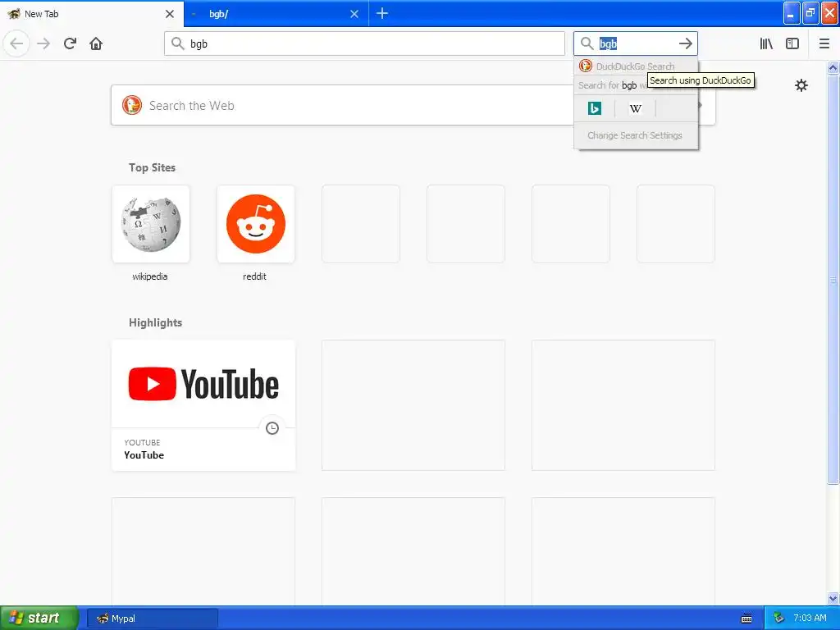
Task: Open new tab settings gear
Action: (801, 85)
